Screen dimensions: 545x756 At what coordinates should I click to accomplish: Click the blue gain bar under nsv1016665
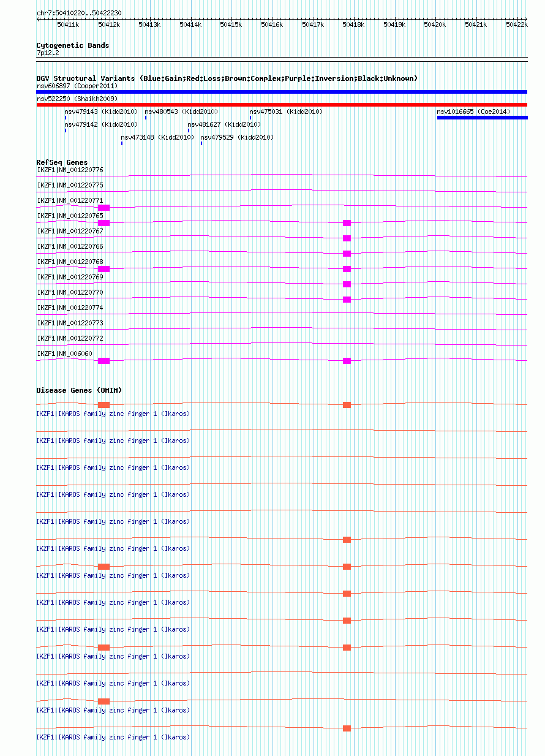tap(482, 118)
